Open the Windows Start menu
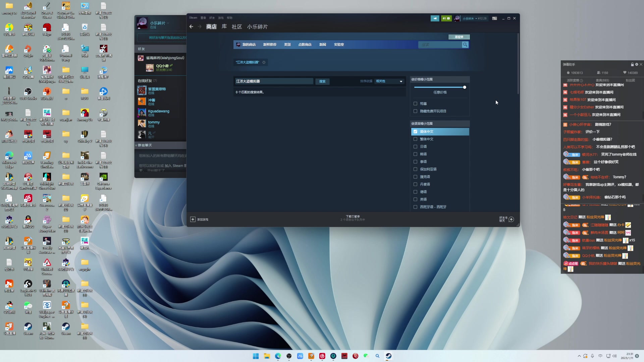Image resolution: width=644 pixels, height=362 pixels. 256,356
